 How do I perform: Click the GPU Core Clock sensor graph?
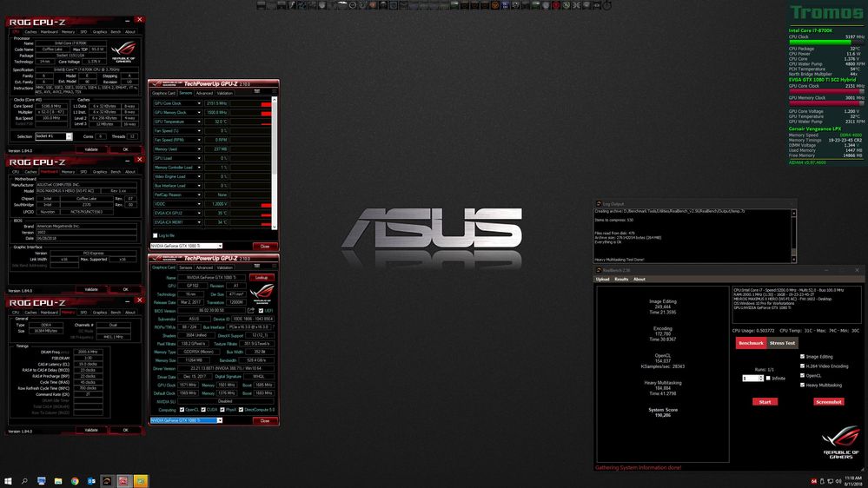[x=250, y=103]
